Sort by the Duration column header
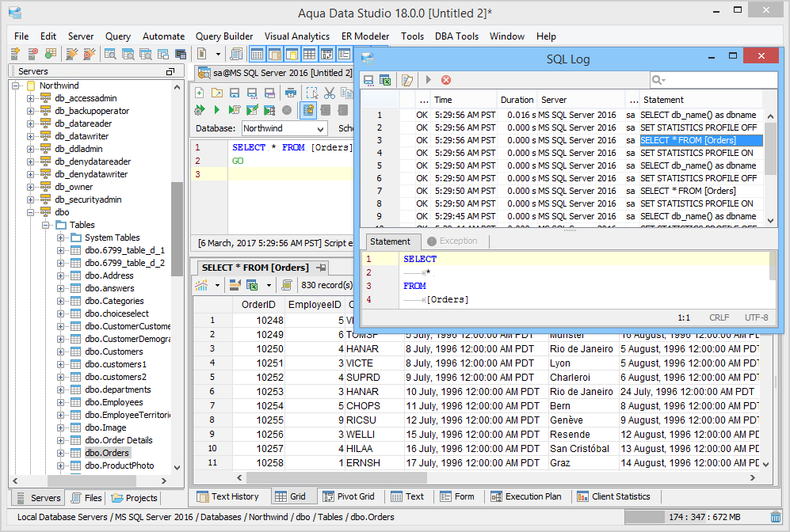Screen dimensions: 790x532 [517, 100]
